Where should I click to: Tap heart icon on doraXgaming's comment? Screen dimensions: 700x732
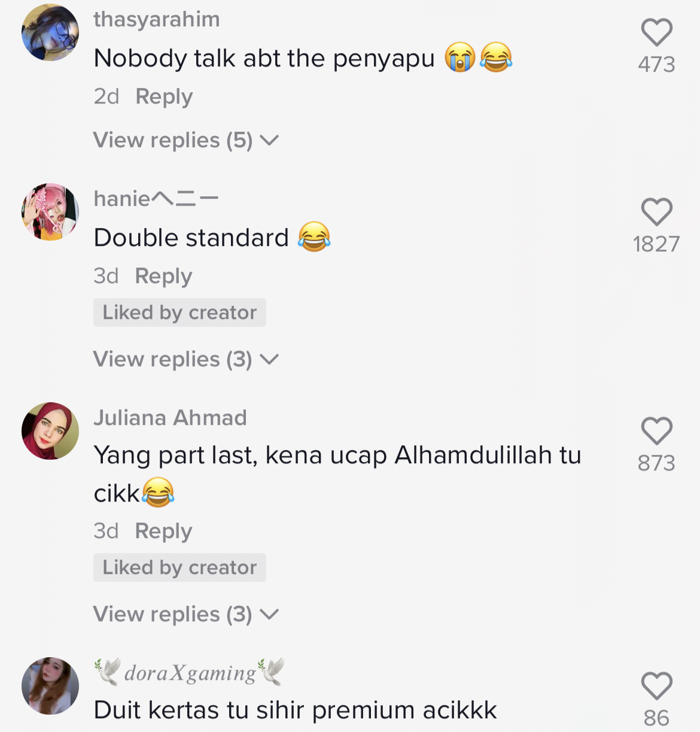tap(656, 686)
